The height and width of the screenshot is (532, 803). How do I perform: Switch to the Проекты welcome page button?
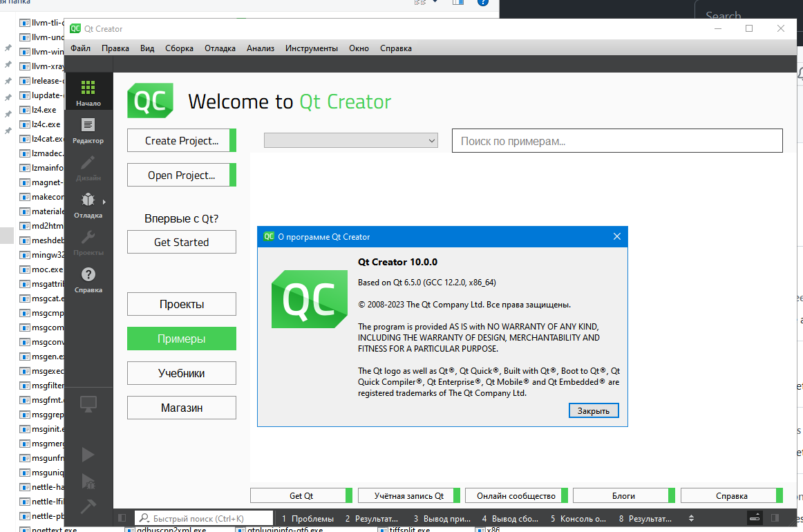[x=182, y=304]
